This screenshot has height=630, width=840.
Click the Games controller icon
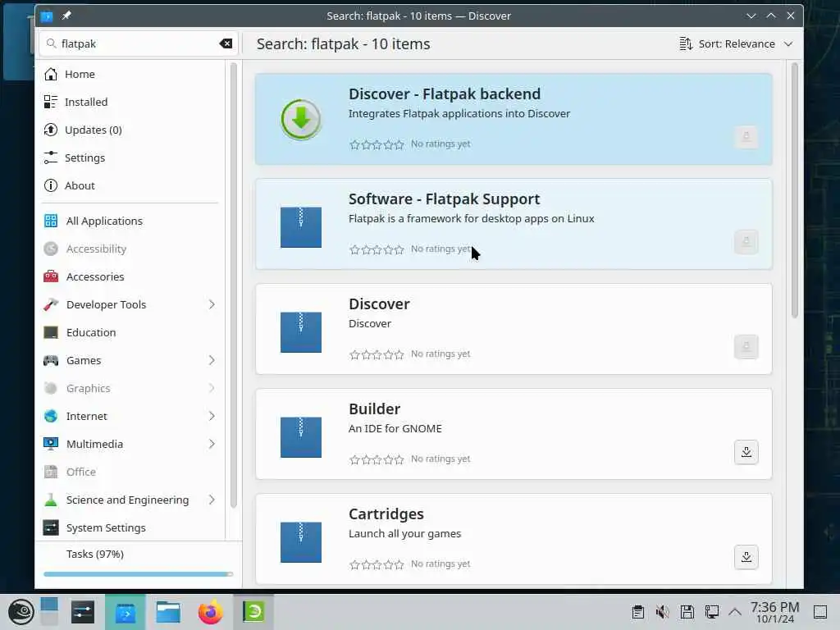pyautogui.click(x=51, y=360)
